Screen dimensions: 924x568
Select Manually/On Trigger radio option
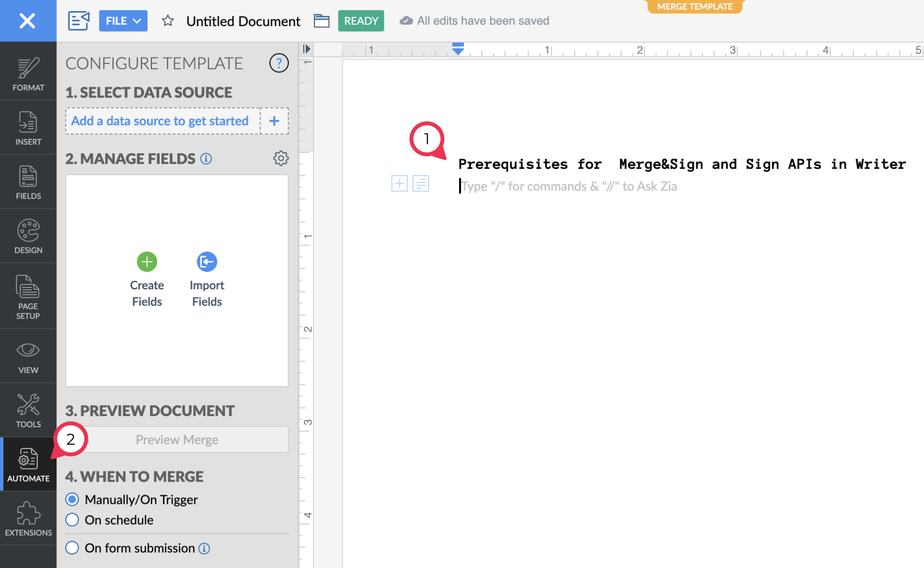(x=72, y=500)
